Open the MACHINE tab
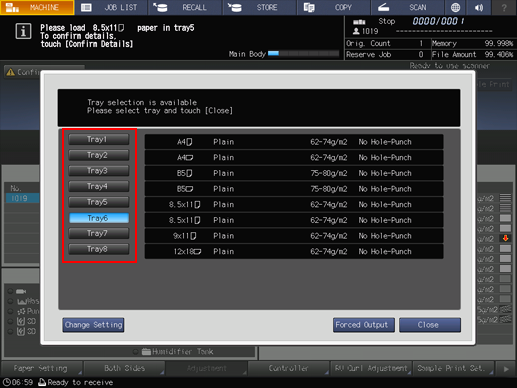 click(37, 7)
